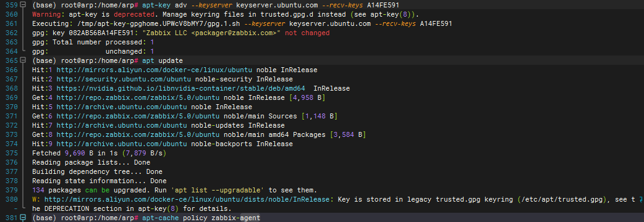644x222 pixels.
Task: Click the 'zabbix-agent' argument on line 381
Action: point(235,218)
